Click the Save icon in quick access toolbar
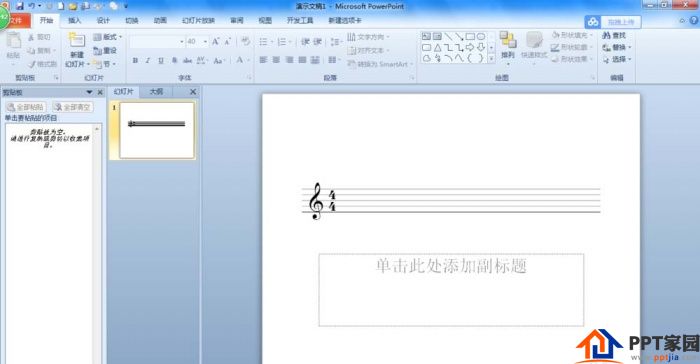Viewport: 700px width, 364px height. pyautogui.click(x=20, y=6)
